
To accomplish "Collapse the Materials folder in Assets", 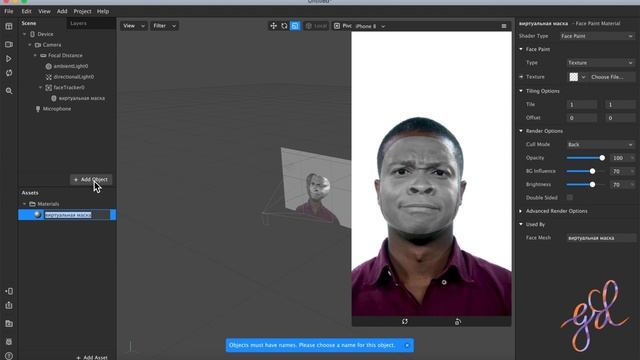I will pos(24,204).
